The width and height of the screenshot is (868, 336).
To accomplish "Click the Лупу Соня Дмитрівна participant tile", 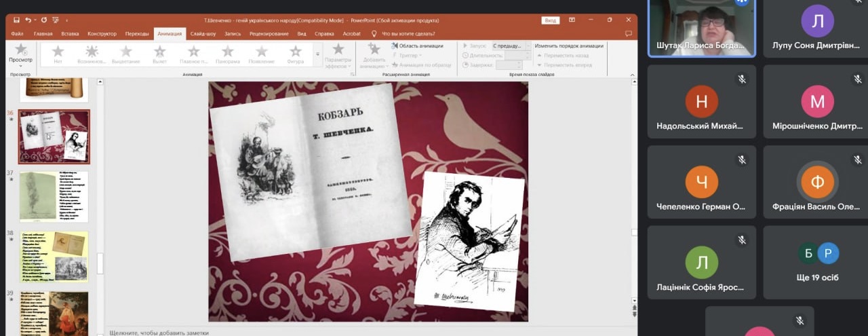I will click(x=816, y=29).
